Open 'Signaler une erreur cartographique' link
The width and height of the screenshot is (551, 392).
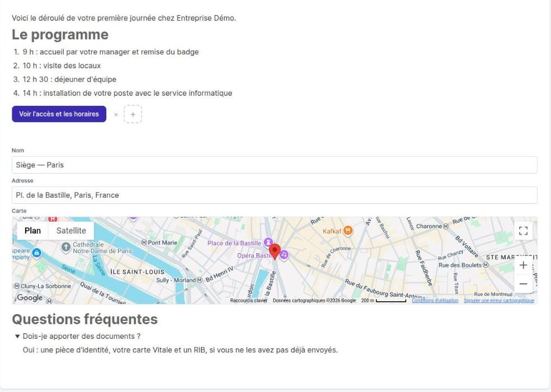tap(499, 301)
